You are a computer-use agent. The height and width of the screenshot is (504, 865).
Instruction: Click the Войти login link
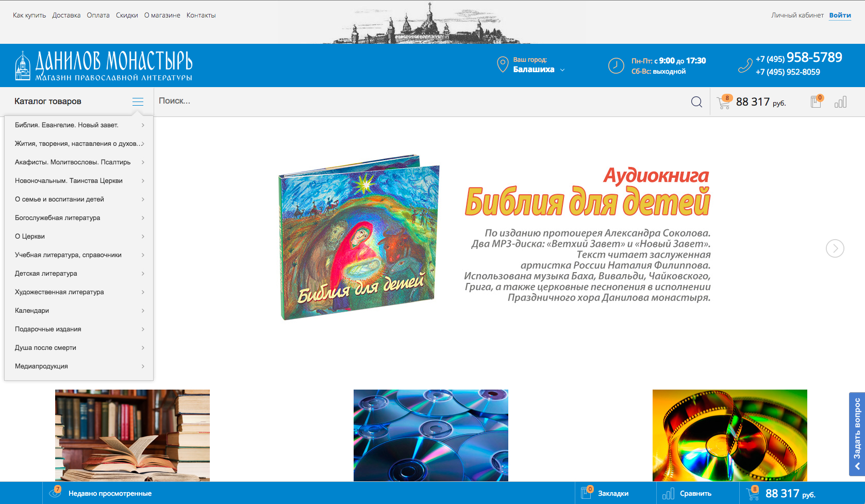[840, 15]
